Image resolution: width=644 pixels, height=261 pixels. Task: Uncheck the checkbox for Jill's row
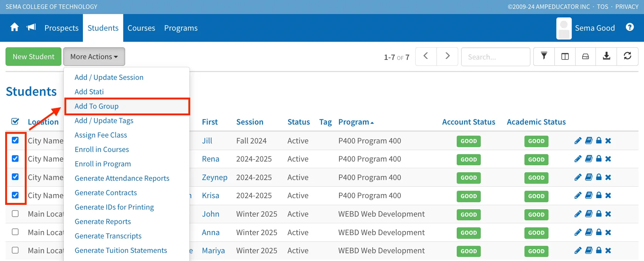(15, 140)
